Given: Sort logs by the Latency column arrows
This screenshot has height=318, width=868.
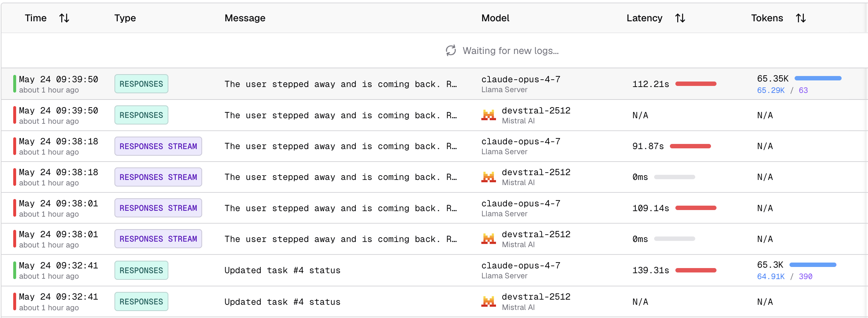Looking at the screenshot, I should tap(680, 18).
